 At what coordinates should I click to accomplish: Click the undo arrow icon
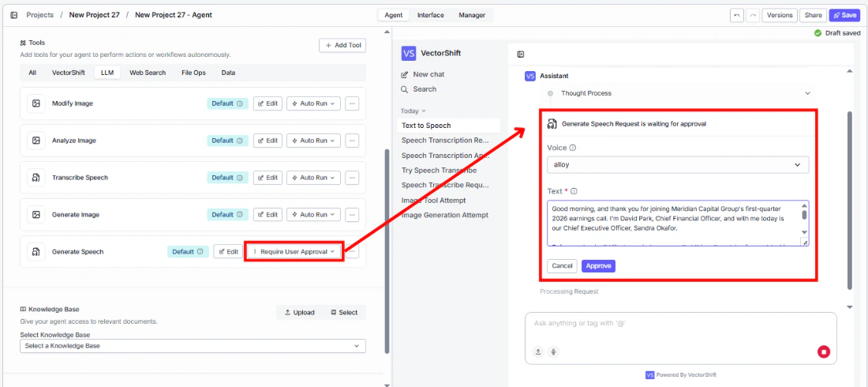[736, 15]
